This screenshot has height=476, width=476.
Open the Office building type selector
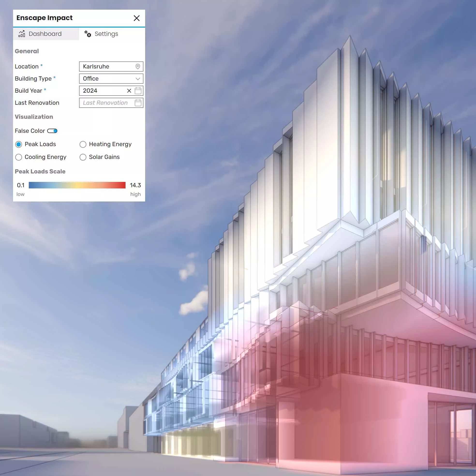point(108,79)
